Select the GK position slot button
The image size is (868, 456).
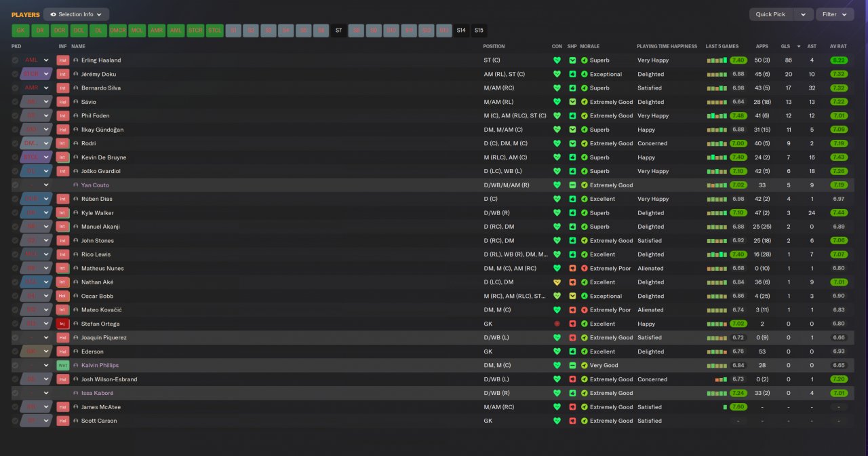point(20,31)
